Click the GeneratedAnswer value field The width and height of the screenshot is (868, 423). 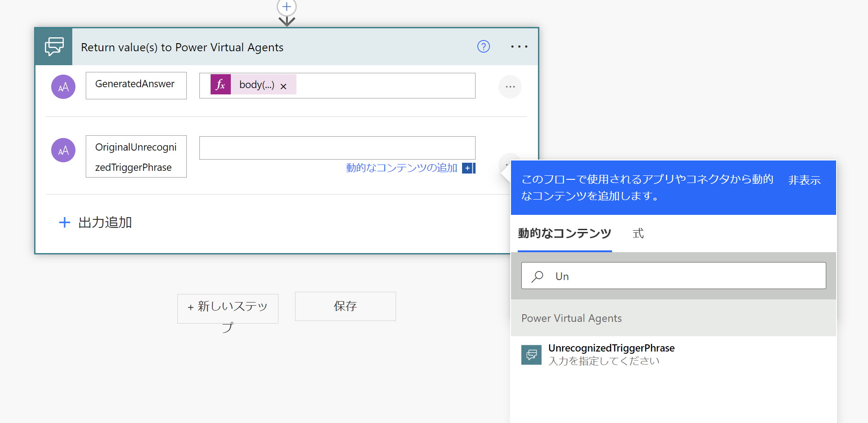(337, 85)
